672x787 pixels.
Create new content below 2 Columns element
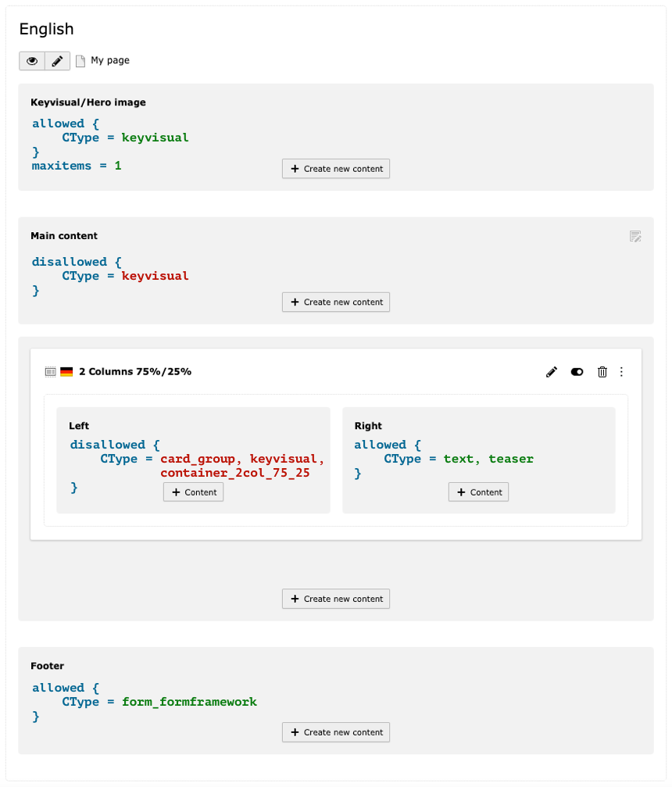click(x=336, y=599)
